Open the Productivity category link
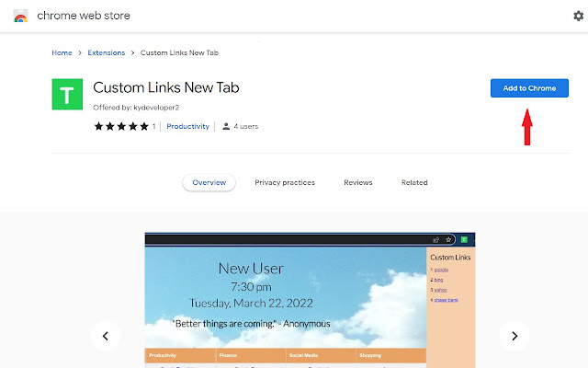Viewport: 588px width, 368px height. click(x=187, y=126)
